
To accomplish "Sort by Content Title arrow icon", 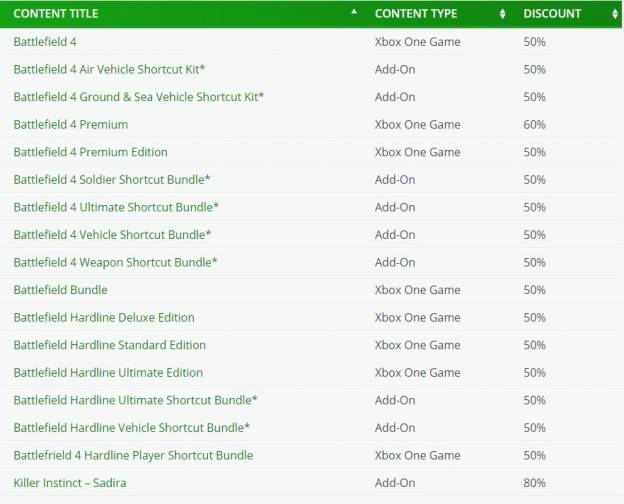I will click(x=353, y=12).
